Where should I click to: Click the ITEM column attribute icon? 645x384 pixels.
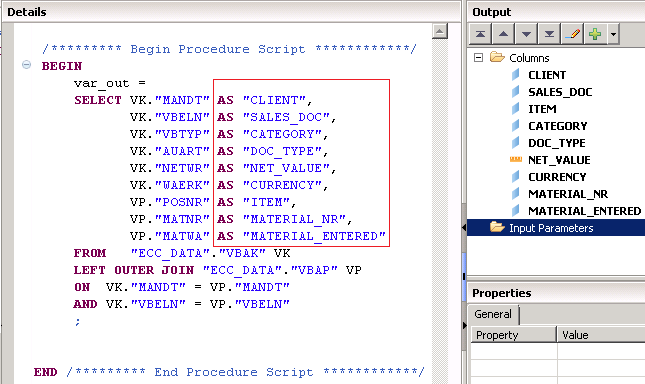coord(515,109)
